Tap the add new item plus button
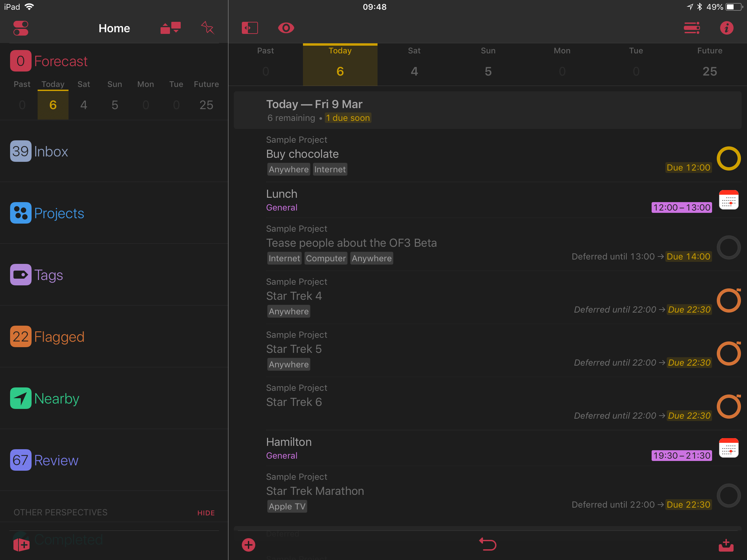The width and height of the screenshot is (747, 560). 248,545
